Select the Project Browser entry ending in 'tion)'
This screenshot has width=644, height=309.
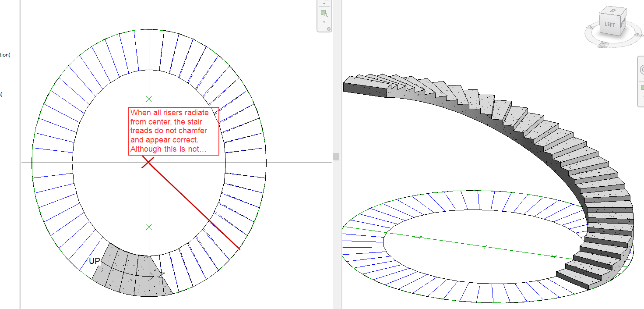(x=4, y=55)
